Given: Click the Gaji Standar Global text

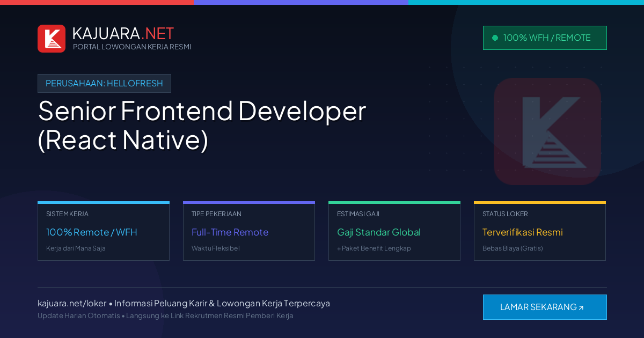Looking at the screenshot, I should [x=379, y=232].
